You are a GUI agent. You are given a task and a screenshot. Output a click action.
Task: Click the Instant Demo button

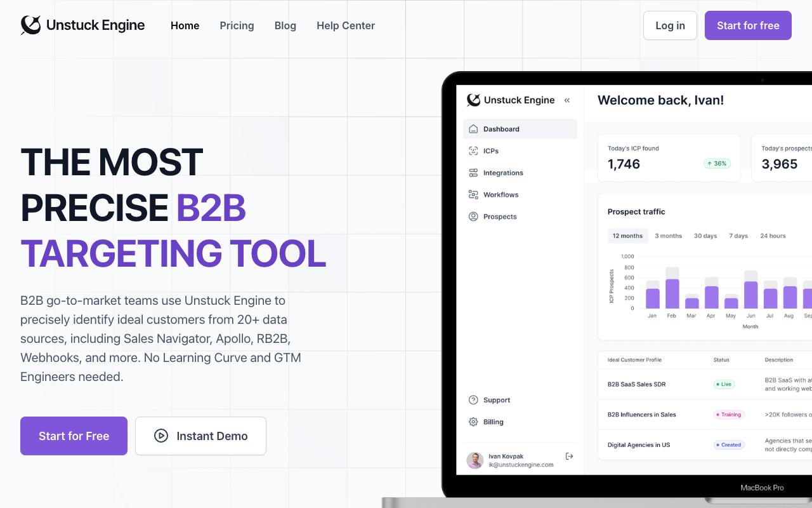(200, 436)
